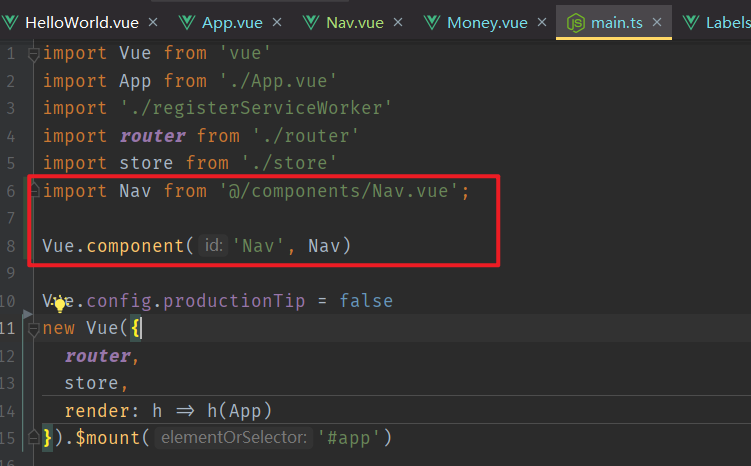Click the 'id:' parameter hint on line 8
The width and height of the screenshot is (751, 466).
pos(213,246)
